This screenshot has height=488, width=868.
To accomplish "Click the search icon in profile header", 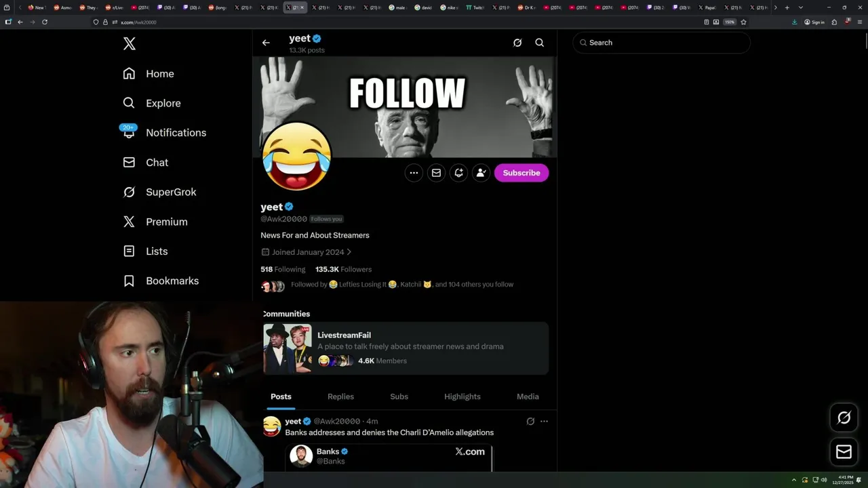I will (x=540, y=43).
